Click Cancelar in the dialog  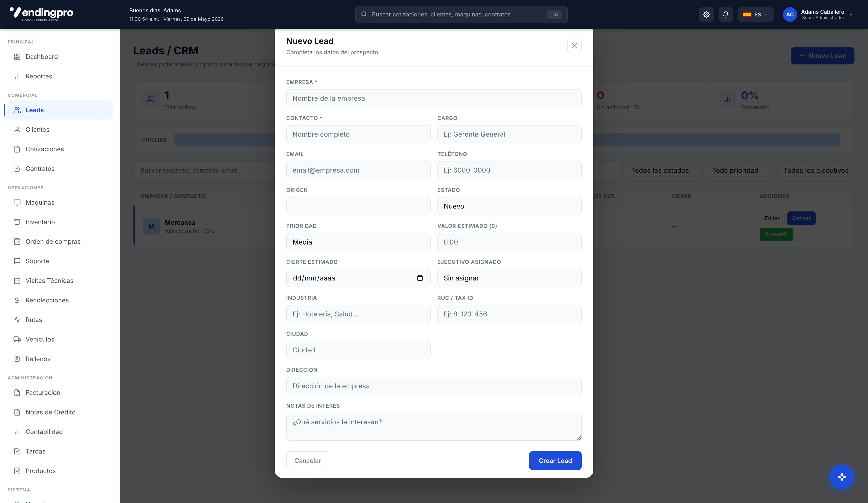point(307,461)
